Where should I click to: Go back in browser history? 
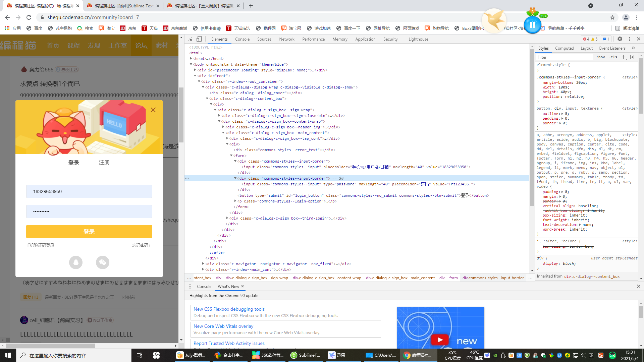click(7, 17)
